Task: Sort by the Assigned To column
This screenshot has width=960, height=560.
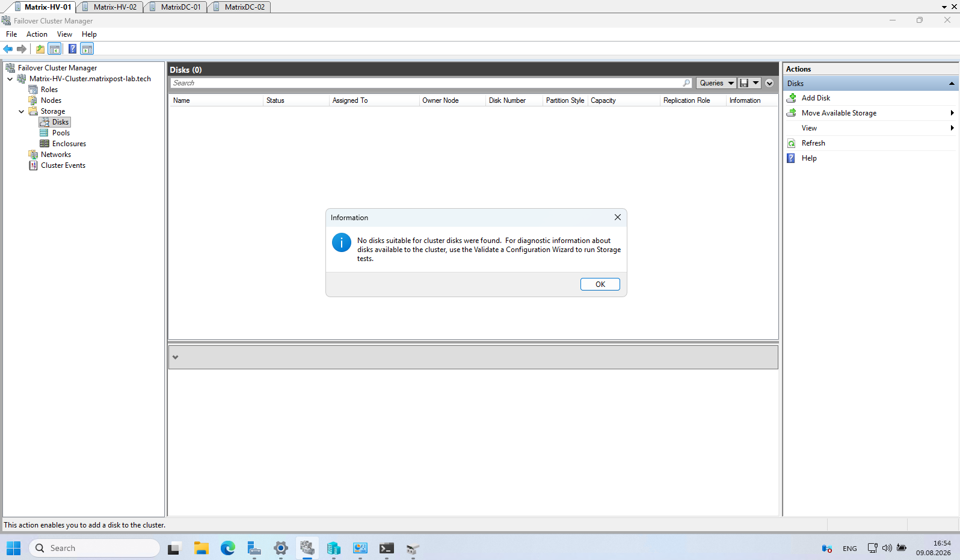Action: [x=374, y=100]
